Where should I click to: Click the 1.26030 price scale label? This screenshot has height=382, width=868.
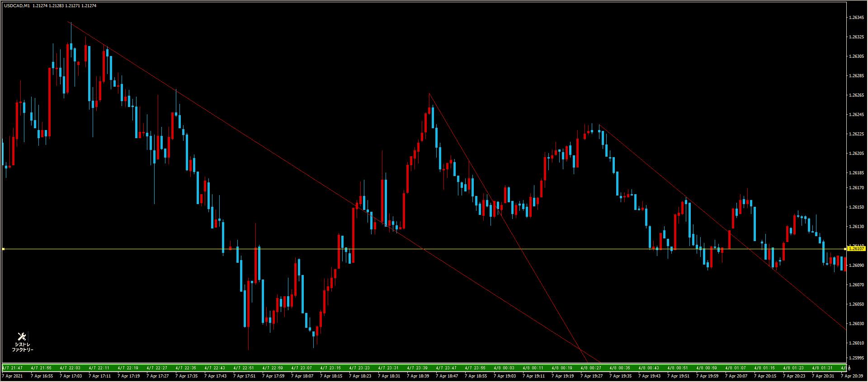(x=857, y=324)
